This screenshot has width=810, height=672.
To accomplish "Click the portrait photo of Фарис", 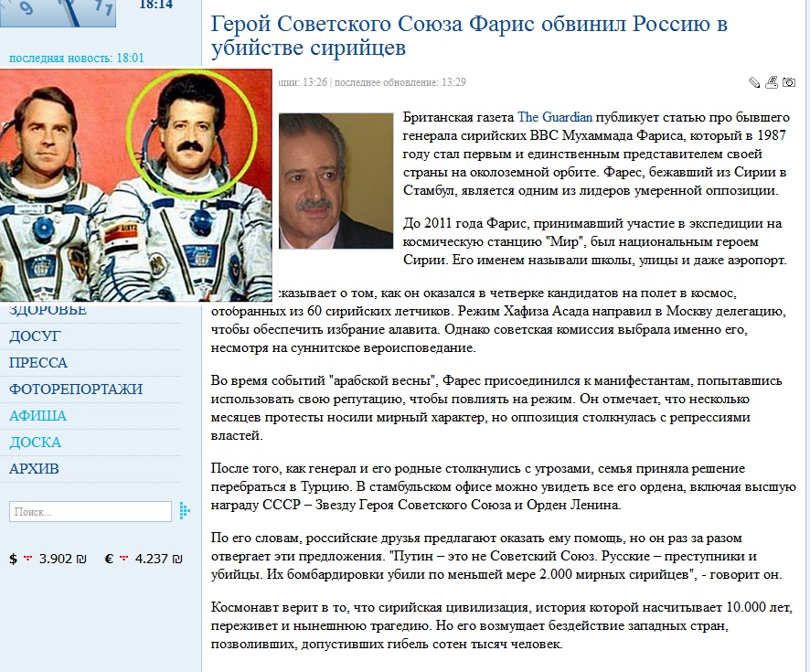I will [x=336, y=181].
